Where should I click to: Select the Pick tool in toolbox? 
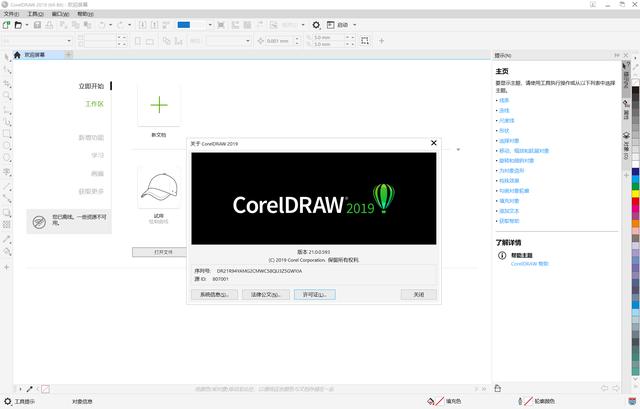point(7,58)
